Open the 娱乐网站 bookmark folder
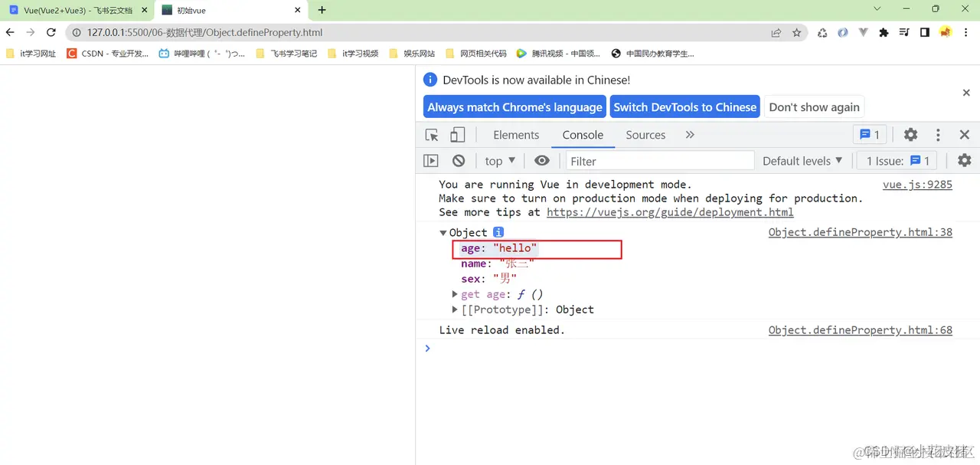 point(412,54)
